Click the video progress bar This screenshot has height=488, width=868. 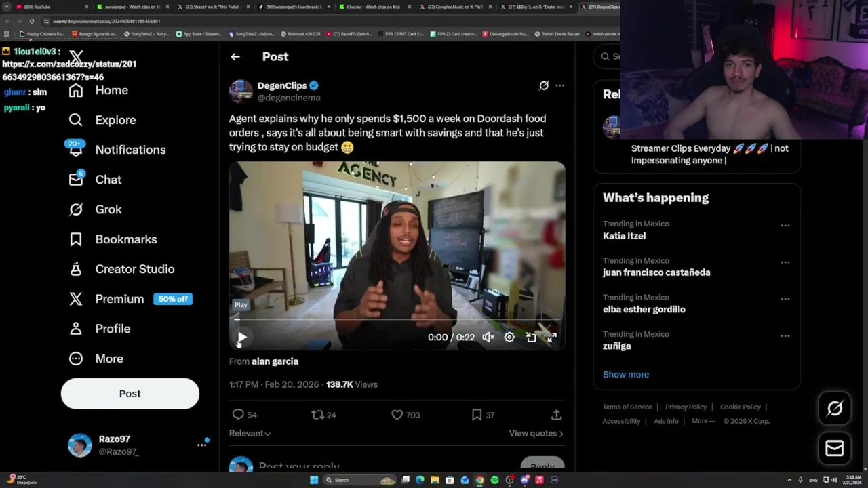pos(397,319)
